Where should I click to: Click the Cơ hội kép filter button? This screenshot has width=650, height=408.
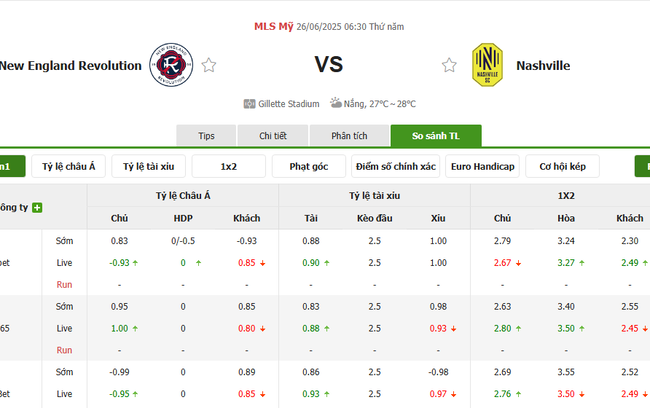pyautogui.click(x=562, y=166)
